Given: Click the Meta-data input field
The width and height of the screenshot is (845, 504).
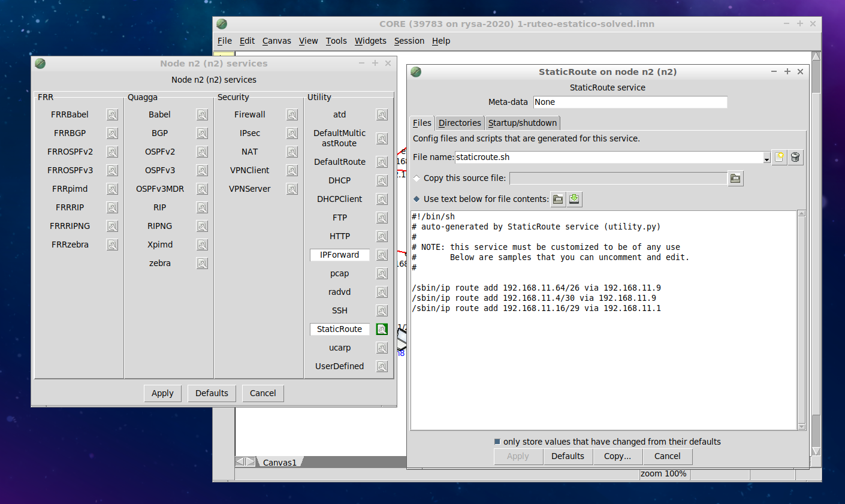Looking at the screenshot, I should (x=630, y=102).
